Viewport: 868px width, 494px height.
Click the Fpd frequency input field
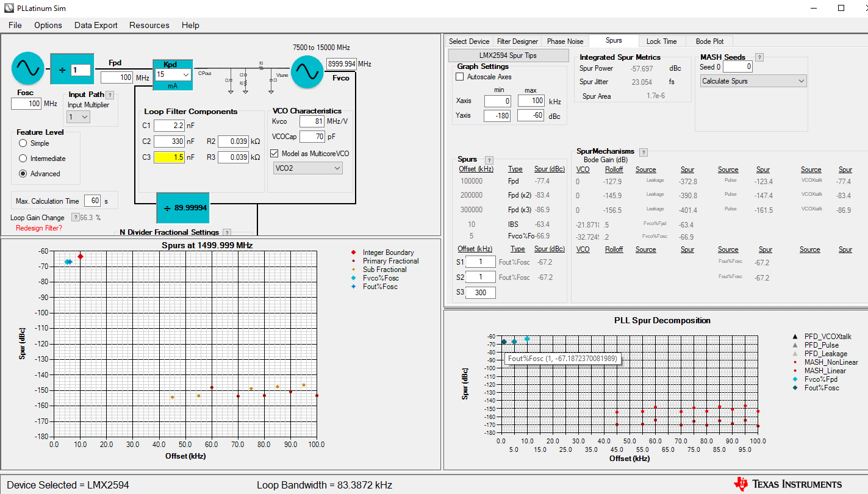[x=117, y=77]
